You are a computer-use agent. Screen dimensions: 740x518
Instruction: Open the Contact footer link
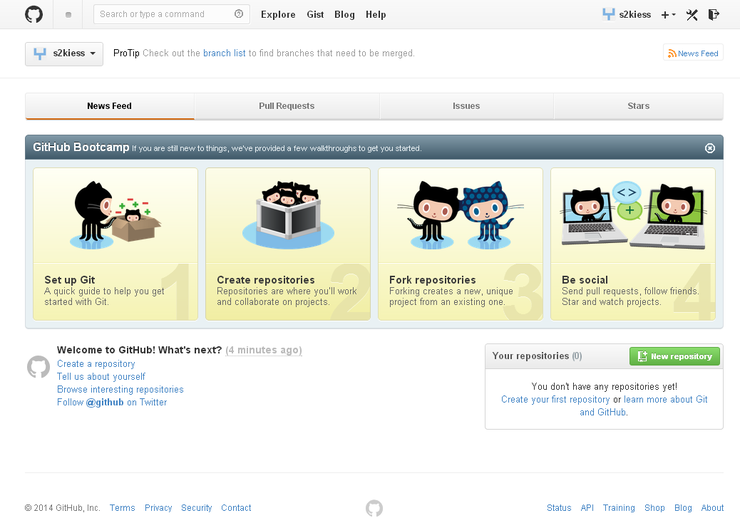coord(236,508)
